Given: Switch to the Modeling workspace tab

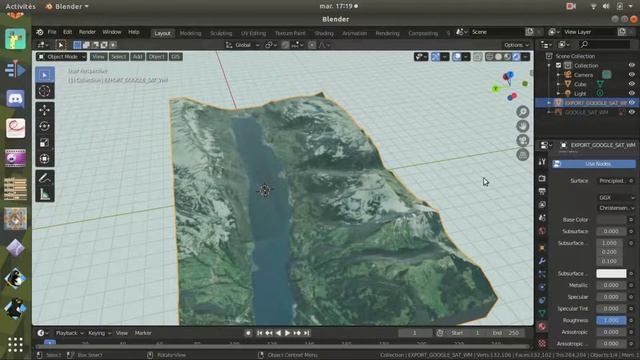Looking at the screenshot, I should pyautogui.click(x=190, y=33).
